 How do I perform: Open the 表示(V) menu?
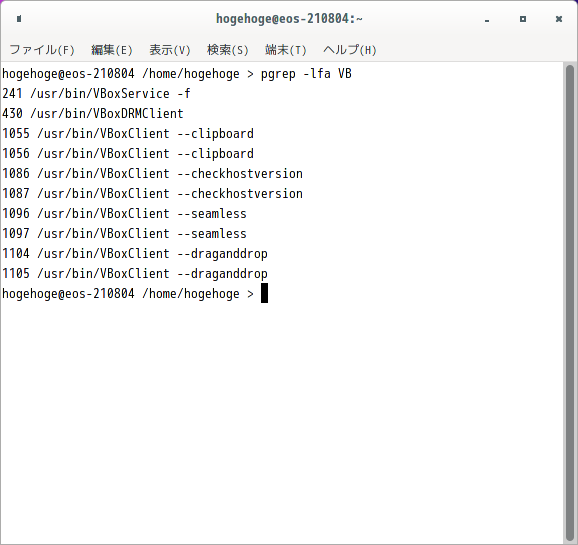170,50
